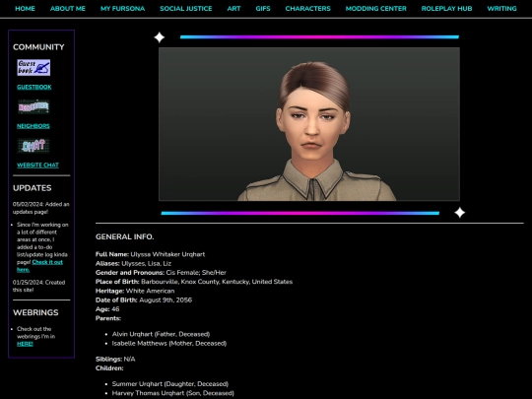Click the '05/02/2024: Added an updates page!' entry

pos(41,208)
